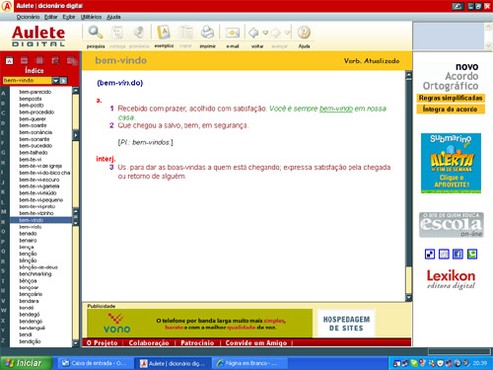The height and width of the screenshot is (370, 493).
Task: Select bendição in the word list
Action: click(30, 341)
